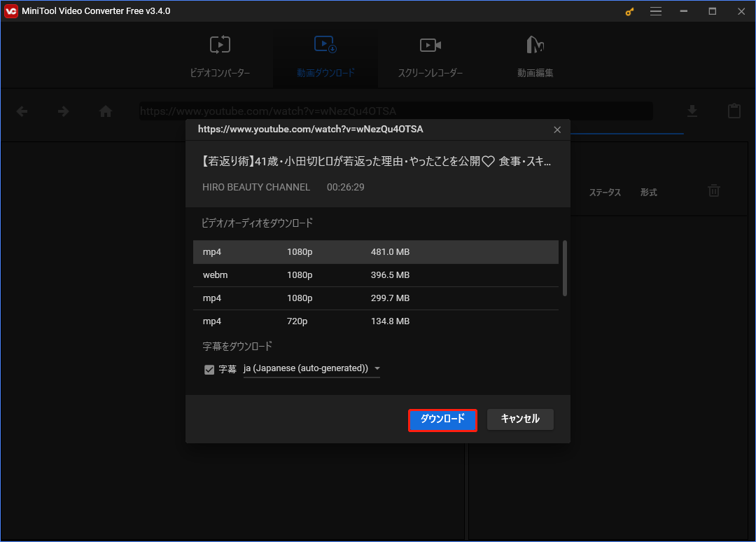Click the blue ダウンロード button
Viewport: 756px width, 542px height.
pos(442,419)
